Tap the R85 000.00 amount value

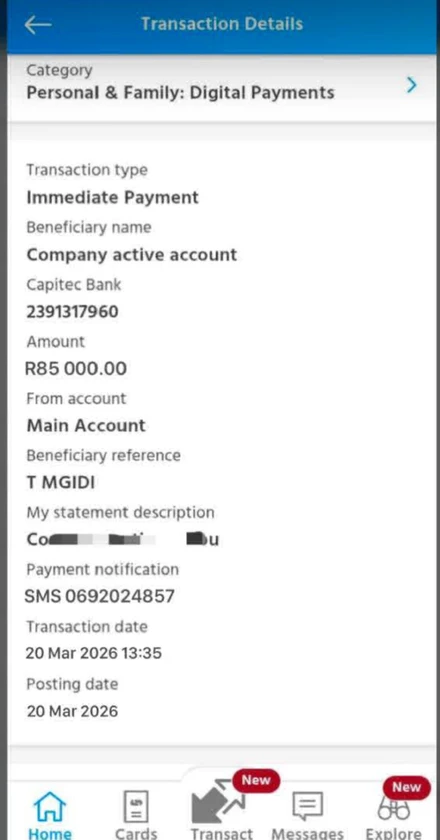[x=76, y=369]
